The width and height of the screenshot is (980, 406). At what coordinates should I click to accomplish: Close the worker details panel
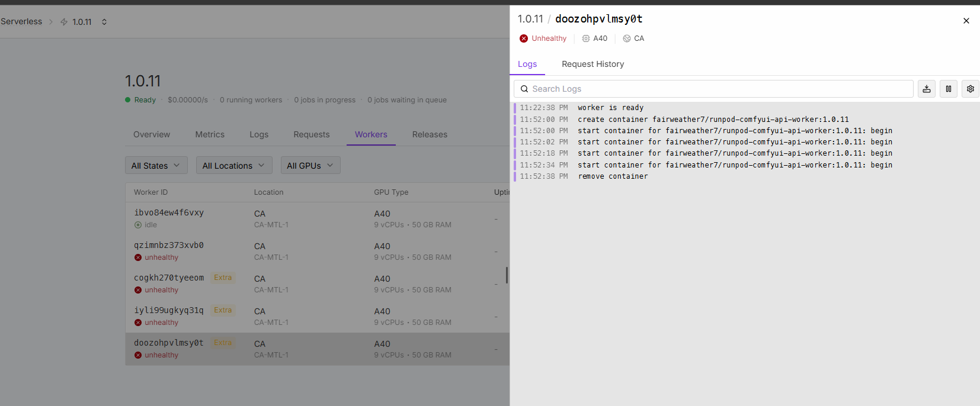tap(966, 21)
